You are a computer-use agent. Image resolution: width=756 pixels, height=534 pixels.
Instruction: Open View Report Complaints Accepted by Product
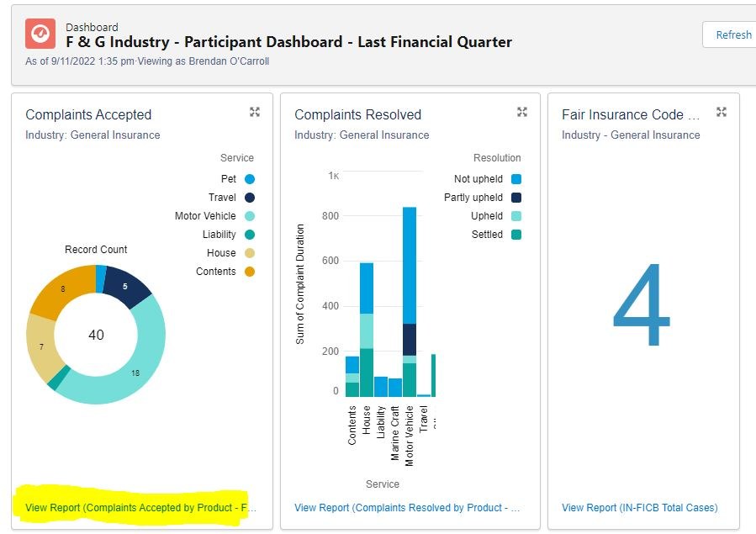coord(140,507)
